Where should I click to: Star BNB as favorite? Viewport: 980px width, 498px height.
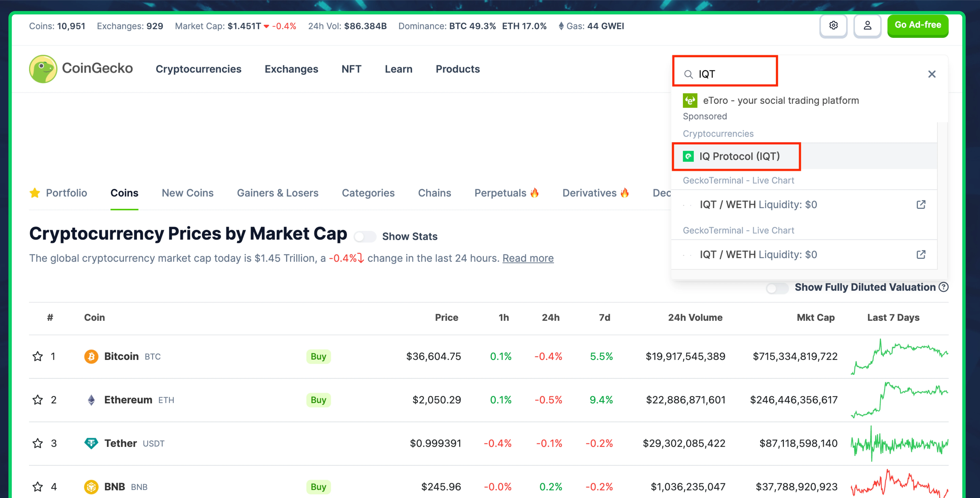pyautogui.click(x=37, y=487)
